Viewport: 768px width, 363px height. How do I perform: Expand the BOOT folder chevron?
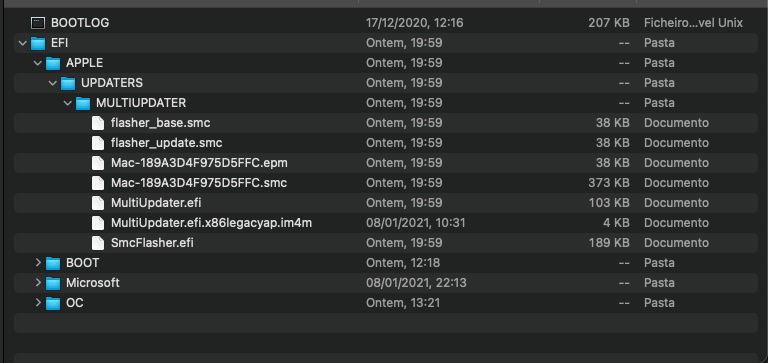coord(38,263)
